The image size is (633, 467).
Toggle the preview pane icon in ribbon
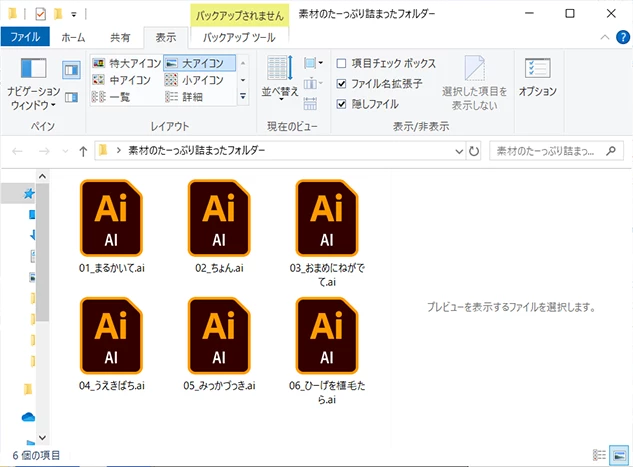[x=71, y=70]
